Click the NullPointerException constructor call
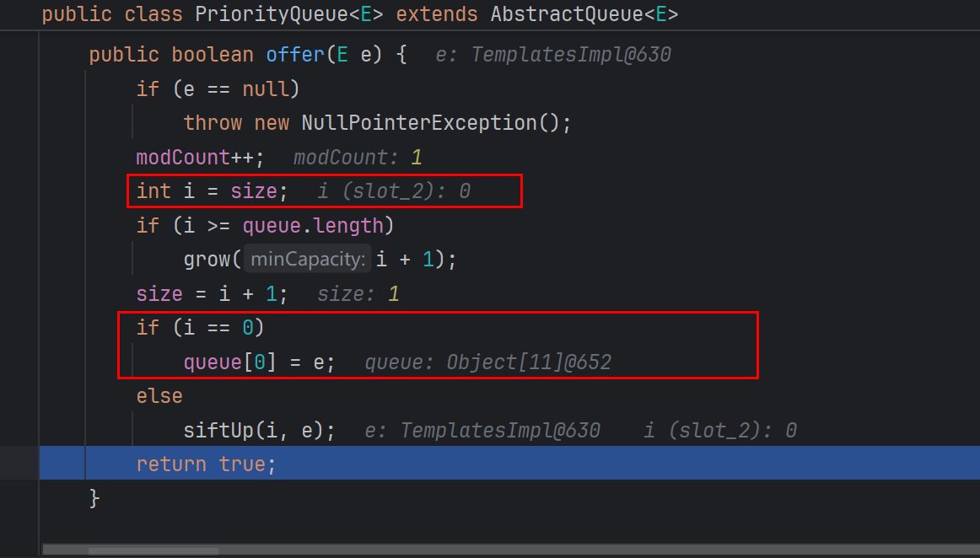 click(419, 123)
